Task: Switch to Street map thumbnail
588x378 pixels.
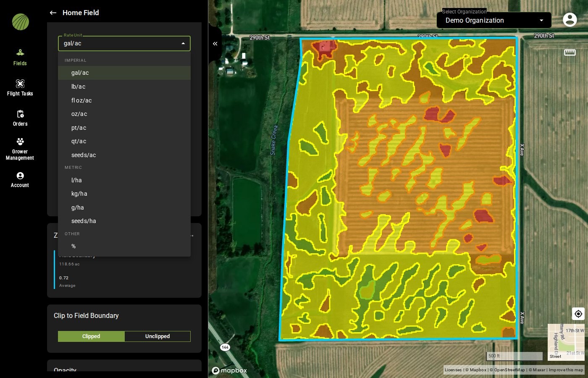Action: click(x=566, y=342)
